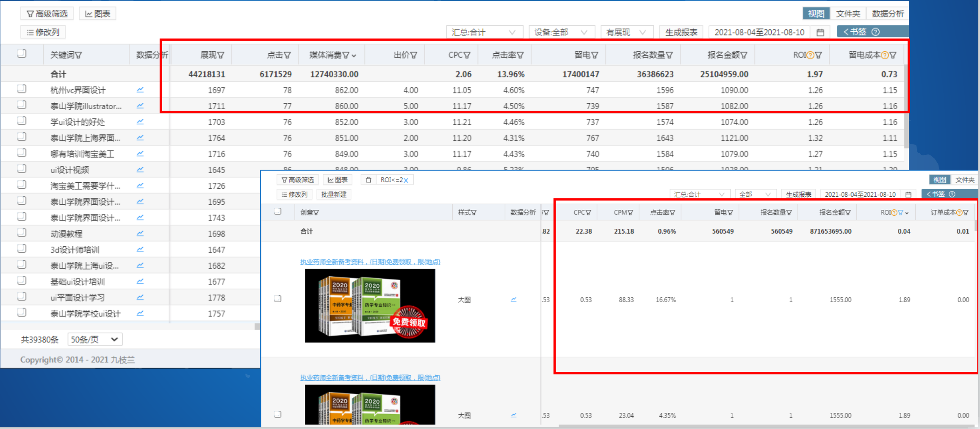Switch to 数据分析 tab
This screenshot has height=429, width=980.
888,14
